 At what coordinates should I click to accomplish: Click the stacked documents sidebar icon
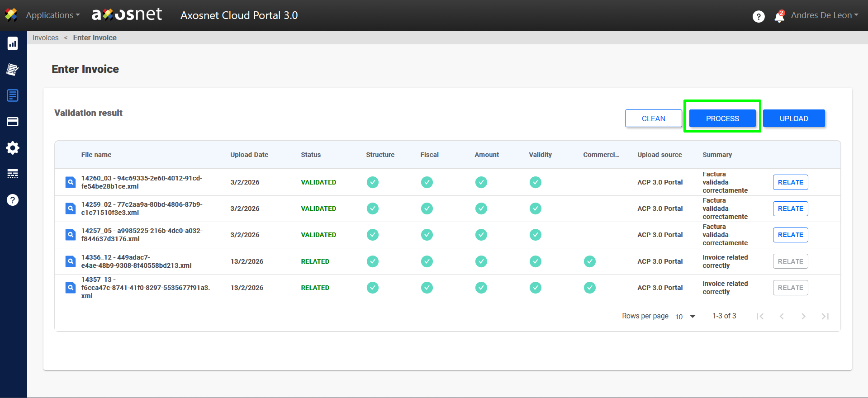coord(13,70)
